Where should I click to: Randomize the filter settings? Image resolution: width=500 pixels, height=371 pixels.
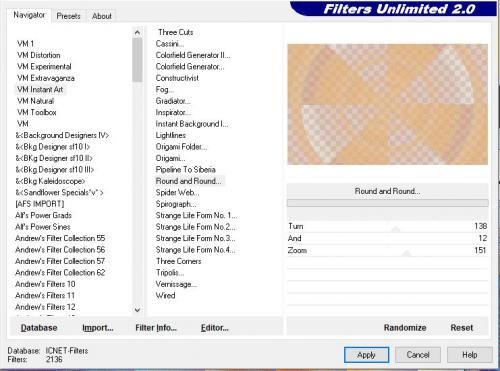(405, 328)
